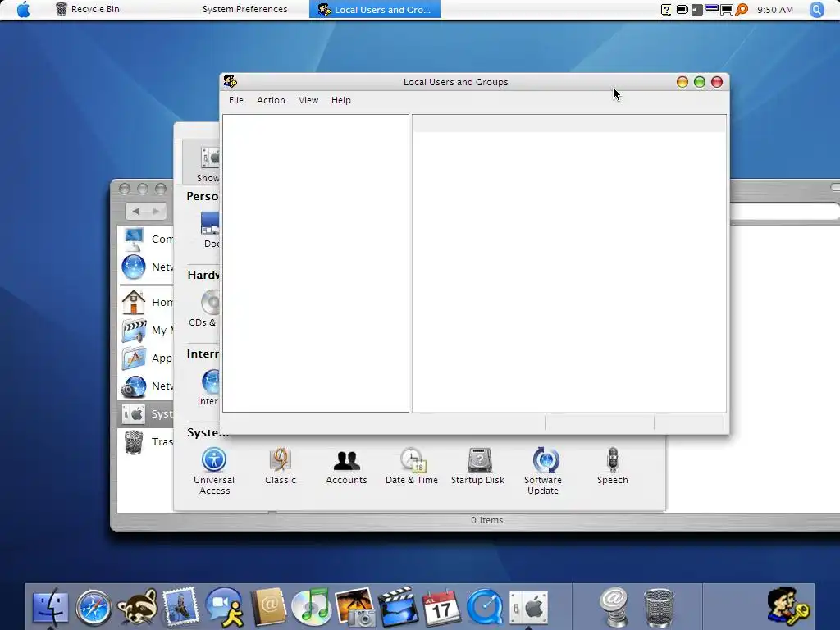
Task: Open the @ spring icon in dock
Action: (614, 608)
